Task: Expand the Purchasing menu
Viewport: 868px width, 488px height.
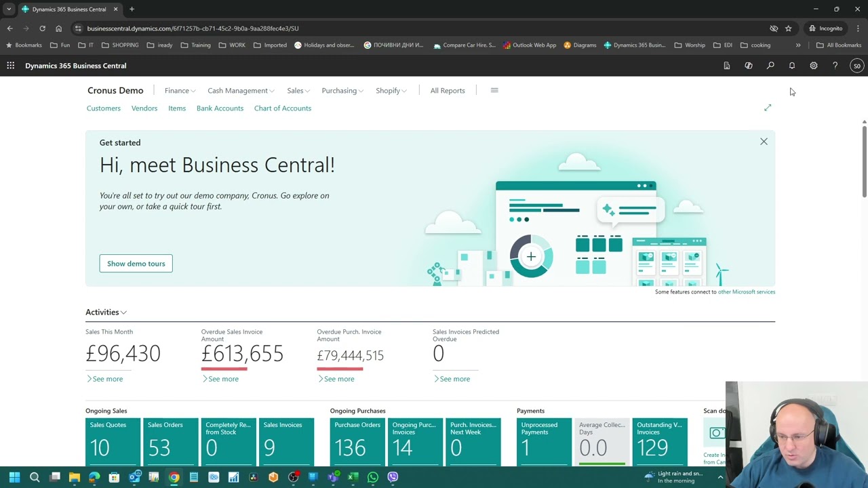Action: (x=342, y=90)
